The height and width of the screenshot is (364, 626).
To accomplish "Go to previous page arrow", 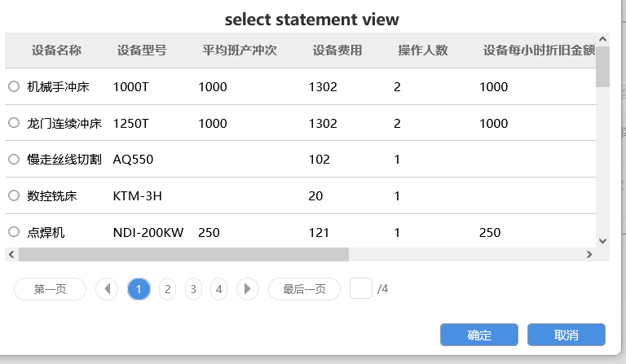I will [107, 289].
